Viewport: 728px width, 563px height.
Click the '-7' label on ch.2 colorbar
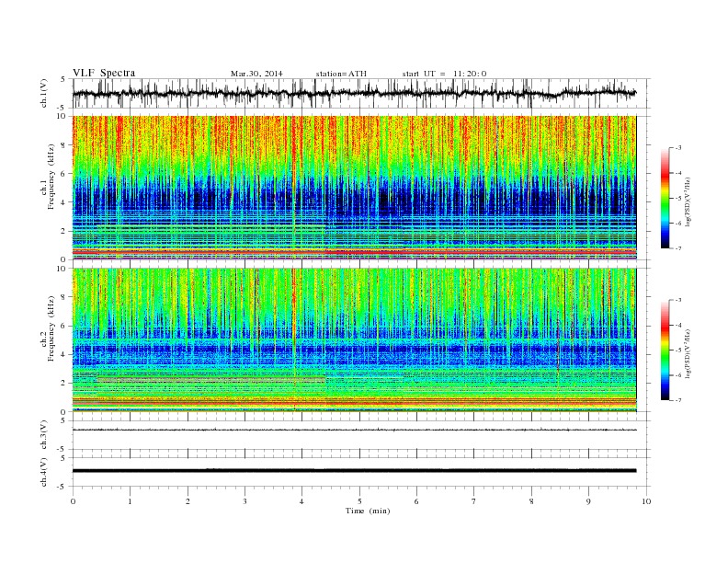(x=677, y=400)
